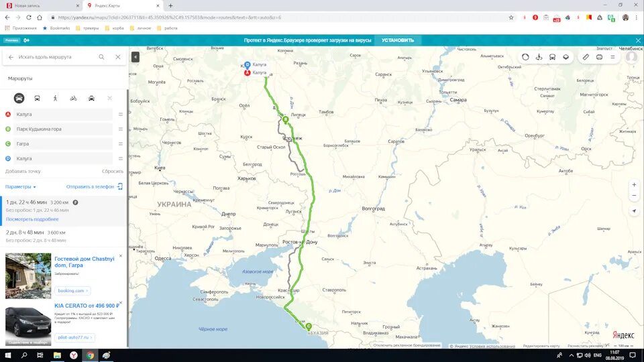
Task: Reload the page with refresh icon
Action: [x=29, y=17]
